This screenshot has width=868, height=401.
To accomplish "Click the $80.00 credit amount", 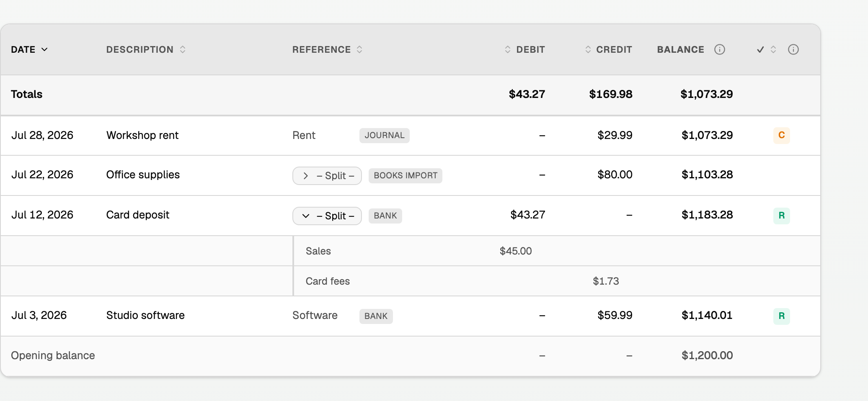I will (615, 175).
